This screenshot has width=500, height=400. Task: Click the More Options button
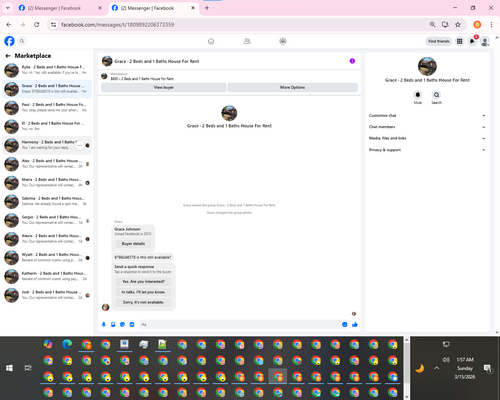point(292,87)
